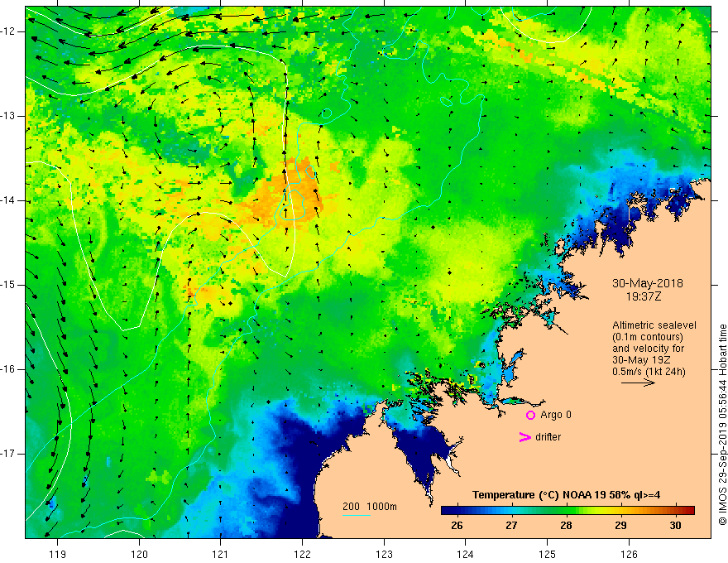Click the "19:37Z" time label

click(644, 296)
